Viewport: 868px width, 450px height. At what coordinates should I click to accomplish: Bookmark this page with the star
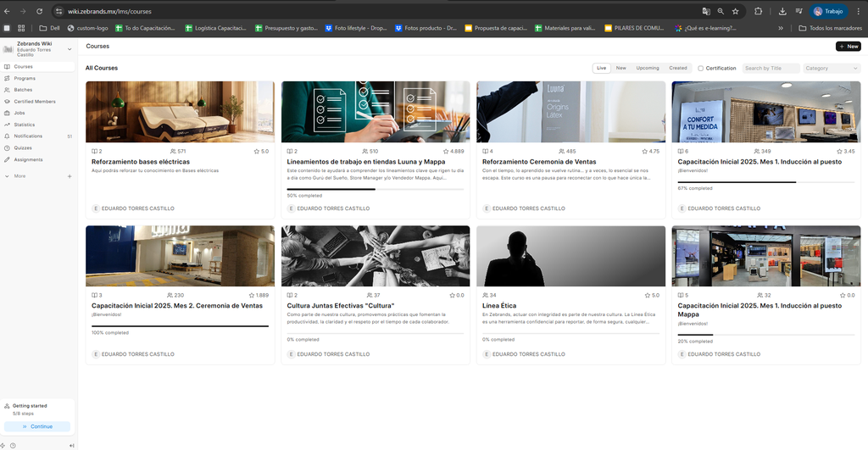coord(735,11)
